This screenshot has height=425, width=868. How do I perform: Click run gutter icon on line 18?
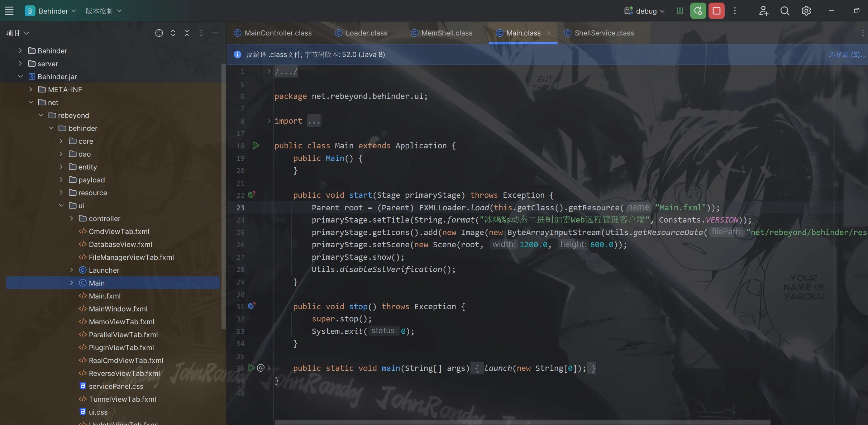[256, 145]
